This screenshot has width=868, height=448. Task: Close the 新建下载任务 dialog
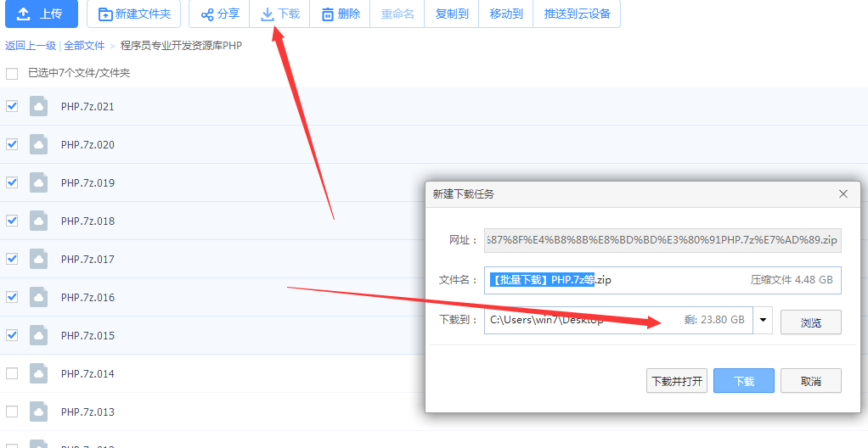coord(843,193)
